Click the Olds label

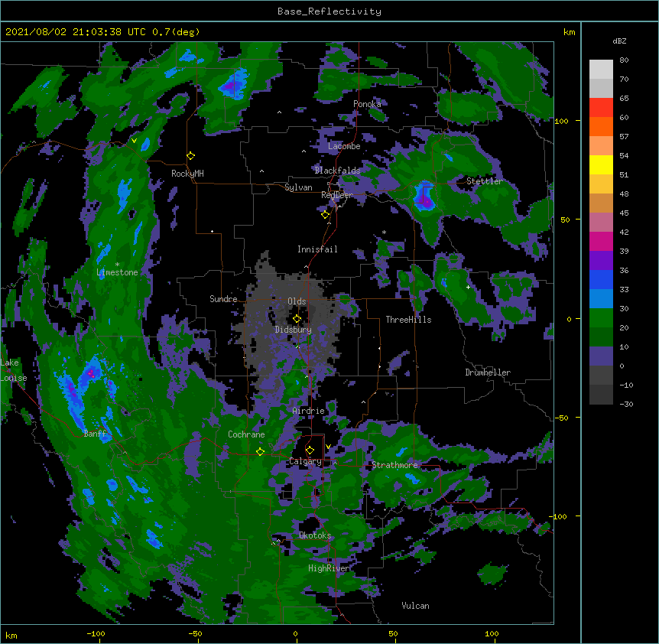[297, 301]
